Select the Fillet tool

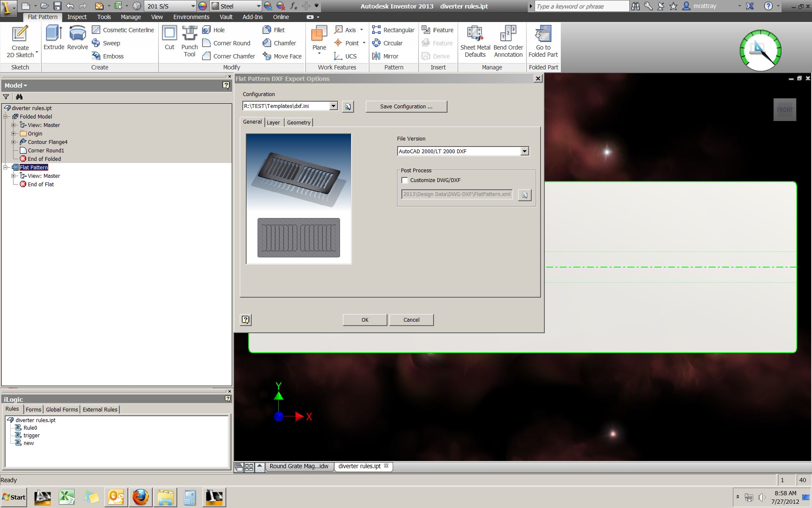click(x=274, y=30)
